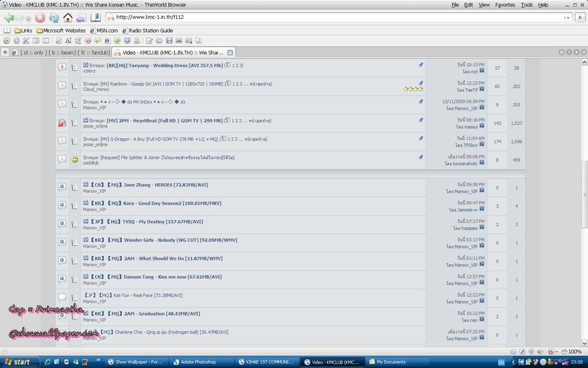Go to last post of TVXQ My Destiny thread
The image size is (588, 368).
(x=482, y=228)
